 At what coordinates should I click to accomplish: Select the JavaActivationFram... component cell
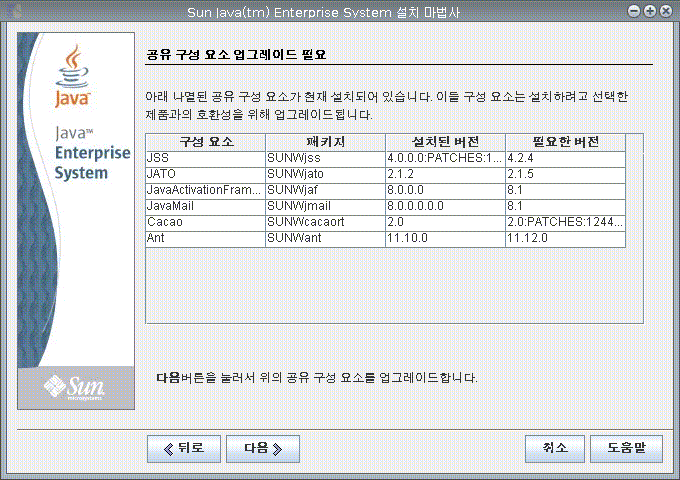click(x=206, y=191)
